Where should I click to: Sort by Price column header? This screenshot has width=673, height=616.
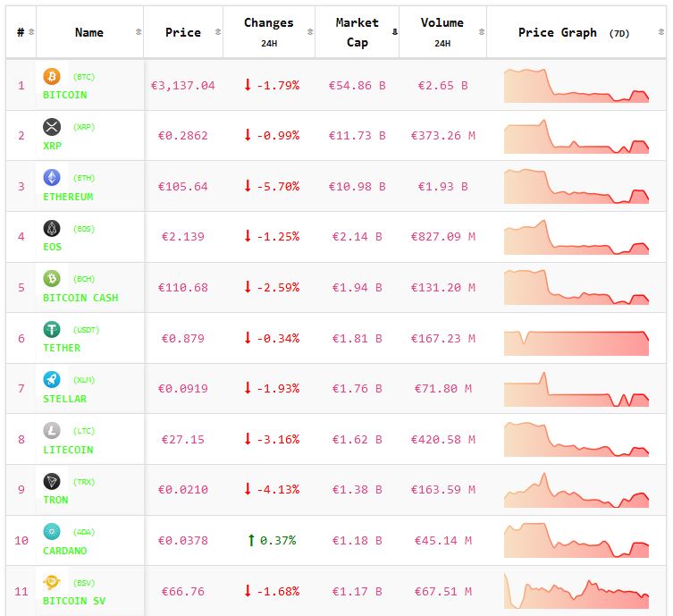coord(183,32)
